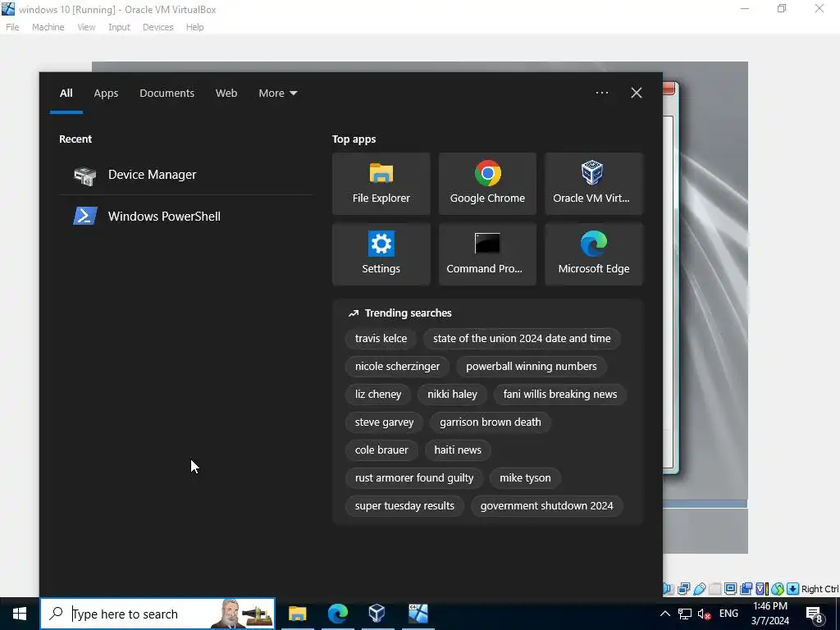Screen dimensions: 840x630
Task: Search state of the union 2024 date and time
Action: [x=522, y=339]
